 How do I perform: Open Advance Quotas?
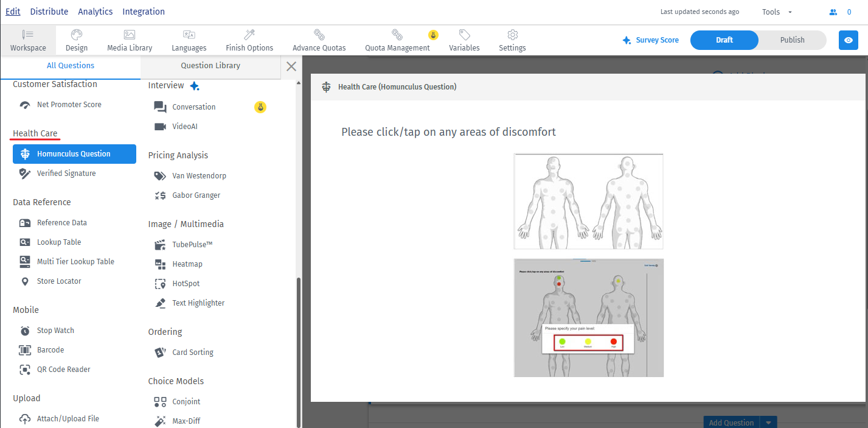[x=319, y=40]
